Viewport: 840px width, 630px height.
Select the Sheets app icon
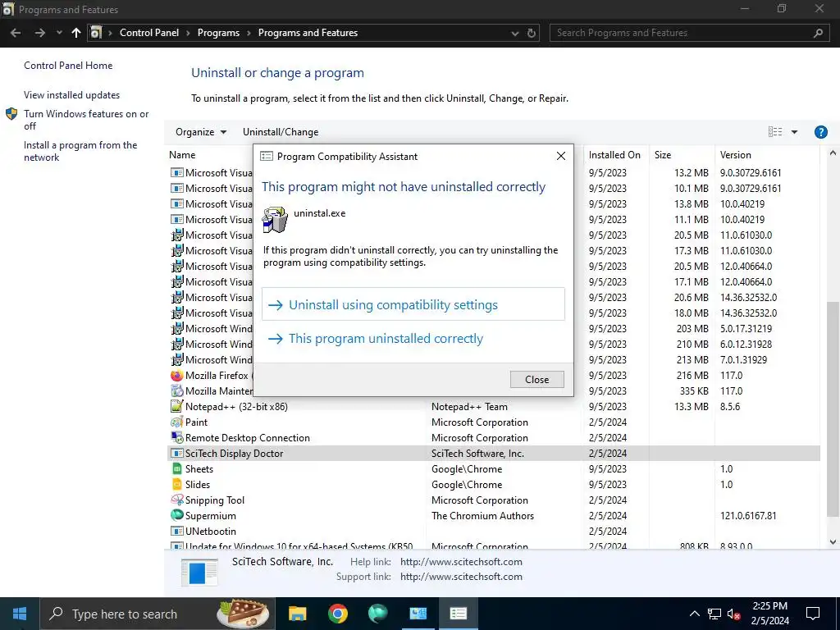(177, 468)
